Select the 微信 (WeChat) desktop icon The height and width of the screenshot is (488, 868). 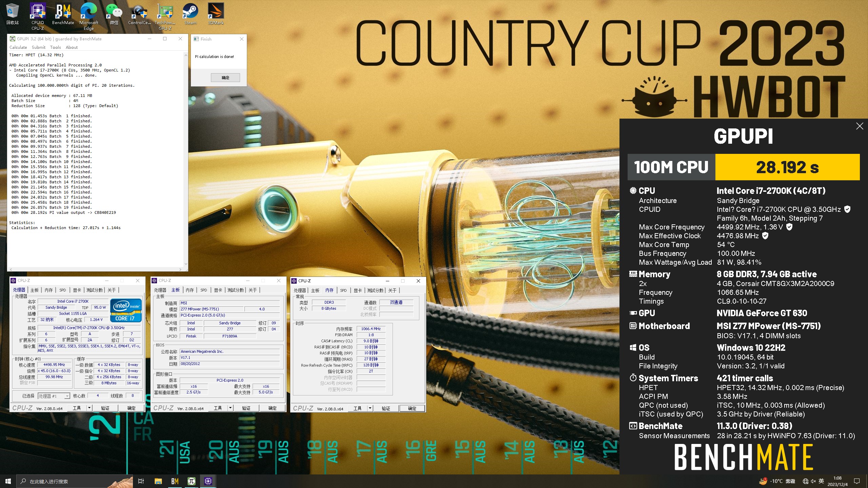point(114,14)
